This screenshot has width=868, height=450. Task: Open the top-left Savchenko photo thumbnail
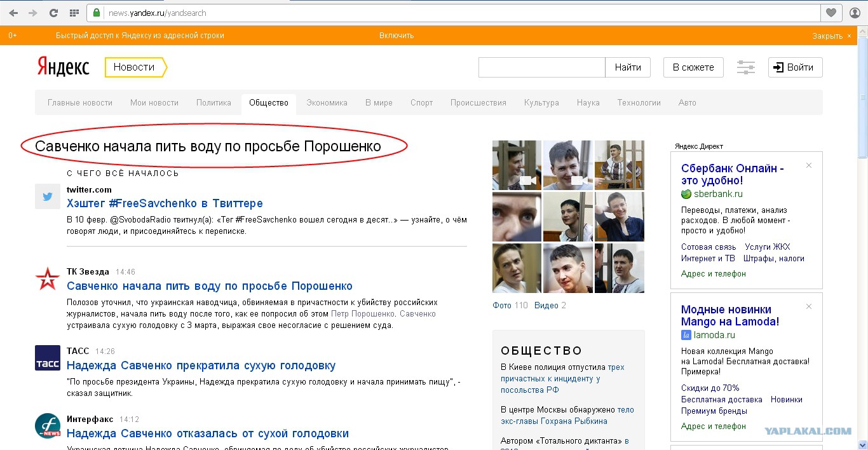(x=517, y=165)
